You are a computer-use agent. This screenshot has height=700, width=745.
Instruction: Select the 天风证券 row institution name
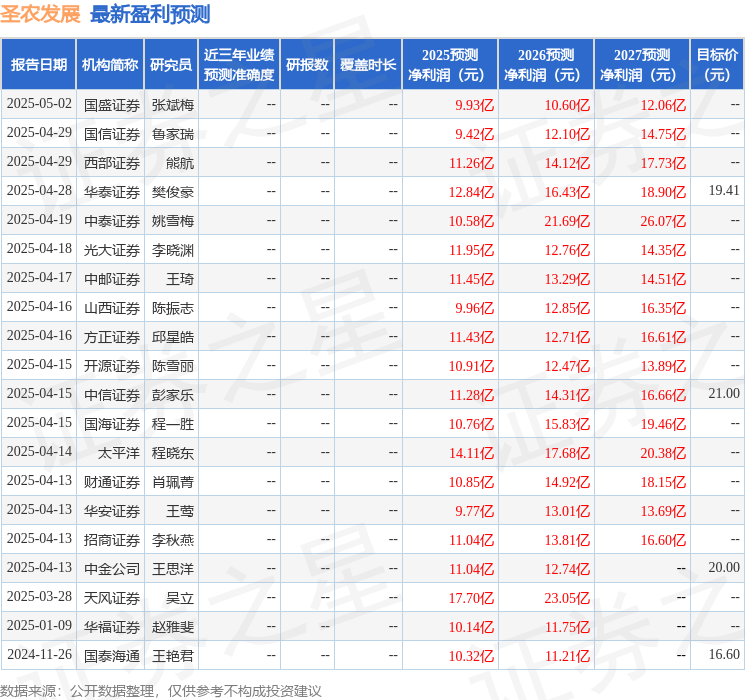pos(112,597)
